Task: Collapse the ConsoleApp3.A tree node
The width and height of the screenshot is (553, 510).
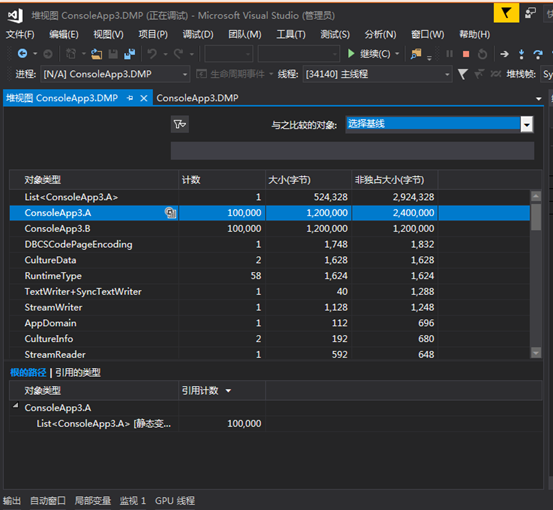Action: point(16,406)
